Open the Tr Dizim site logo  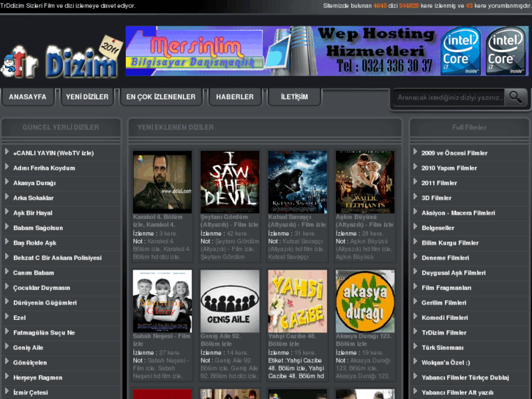[x=61, y=58]
